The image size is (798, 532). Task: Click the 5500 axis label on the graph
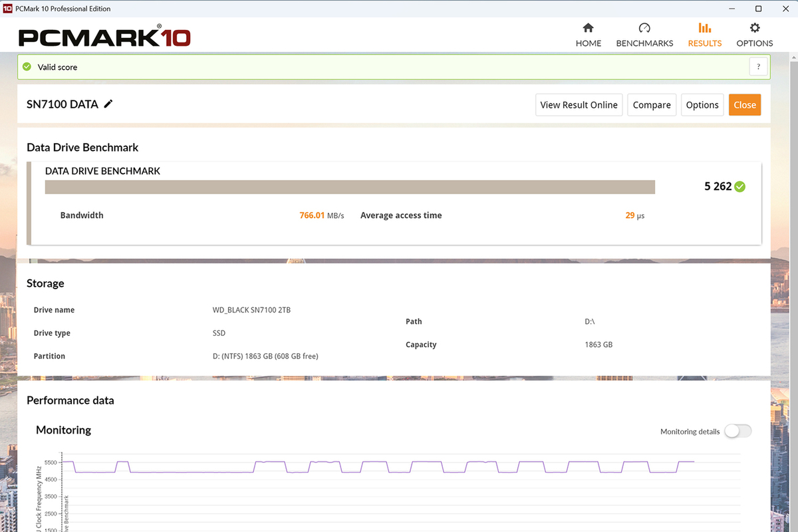coord(52,462)
